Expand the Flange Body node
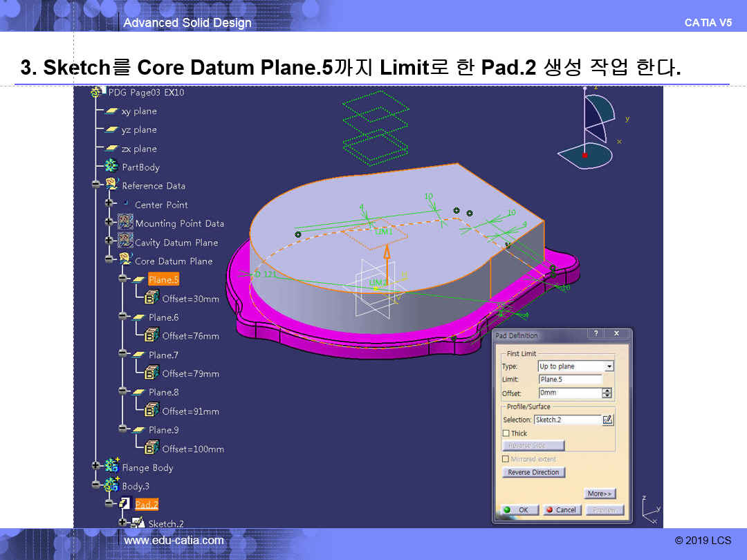 pos(95,467)
